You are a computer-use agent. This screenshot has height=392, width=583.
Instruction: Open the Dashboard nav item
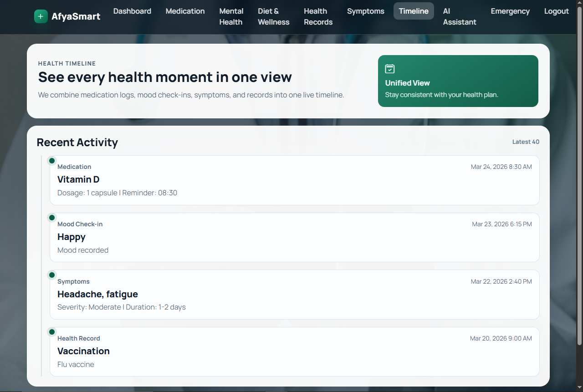(132, 11)
